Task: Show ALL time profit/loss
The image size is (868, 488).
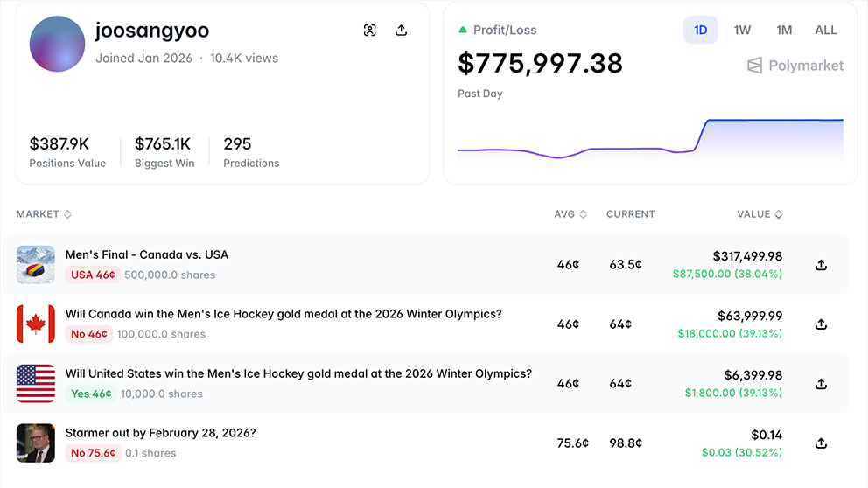Action: (x=825, y=30)
